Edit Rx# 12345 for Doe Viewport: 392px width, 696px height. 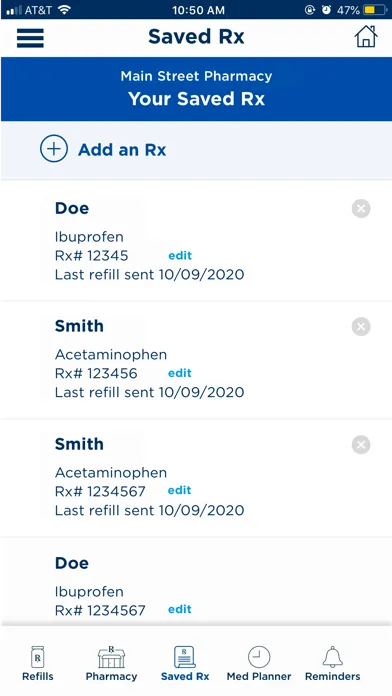pyautogui.click(x=180, y=256)
